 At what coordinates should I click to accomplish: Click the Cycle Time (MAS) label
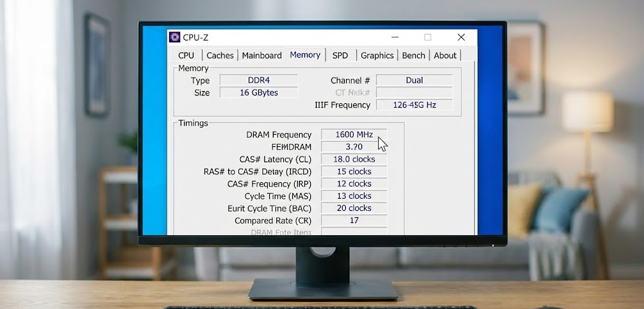pyautogui.click(x=278, y=196)
